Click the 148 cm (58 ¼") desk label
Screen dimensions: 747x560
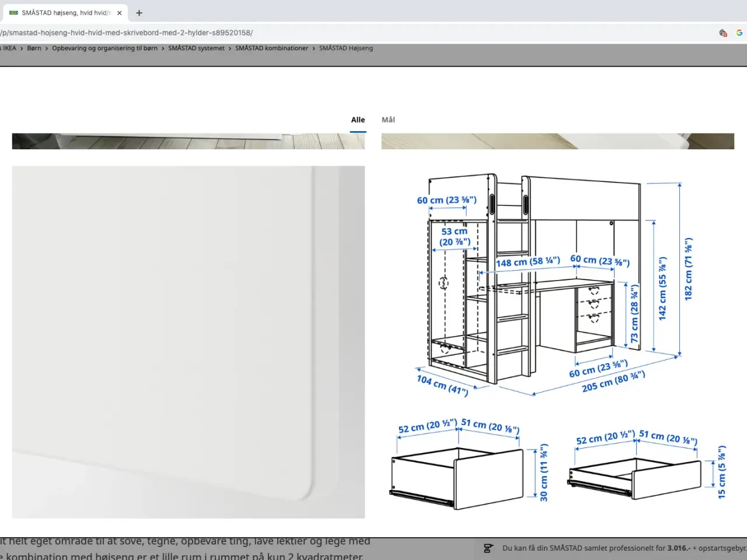tap(528, 261)
